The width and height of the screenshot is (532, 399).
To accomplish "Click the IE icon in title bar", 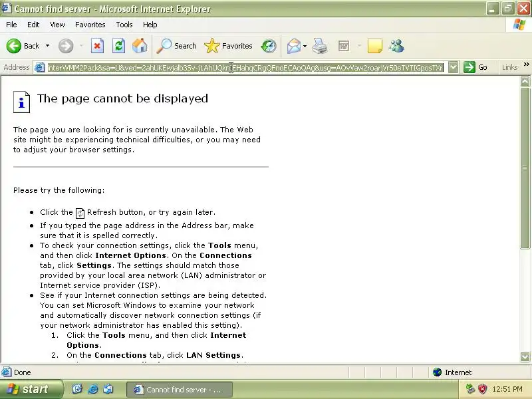I will point(7,8).
